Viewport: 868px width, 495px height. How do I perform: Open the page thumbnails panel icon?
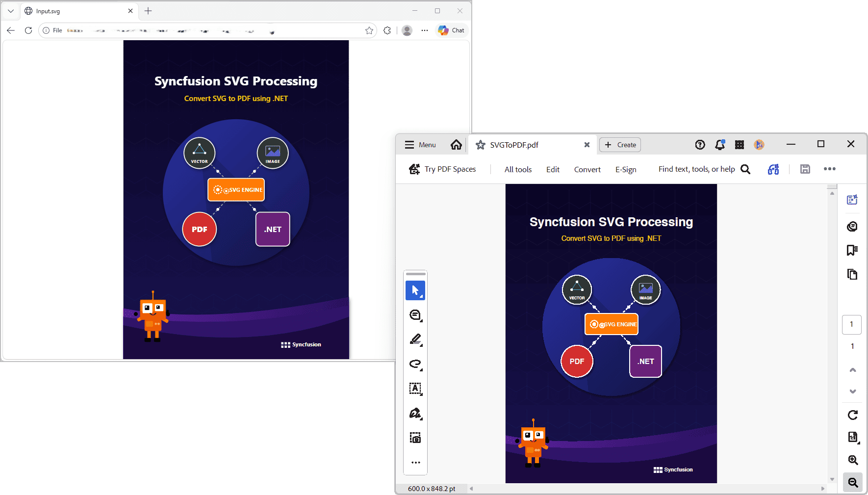[x=852, y=274]
